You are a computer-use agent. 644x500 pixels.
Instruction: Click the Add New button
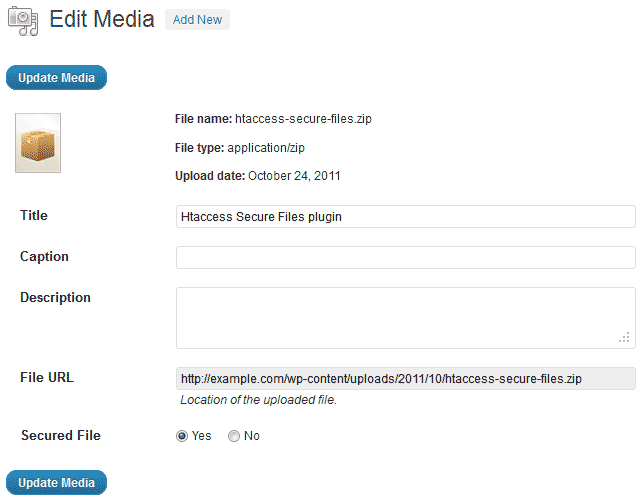point(197,20)
